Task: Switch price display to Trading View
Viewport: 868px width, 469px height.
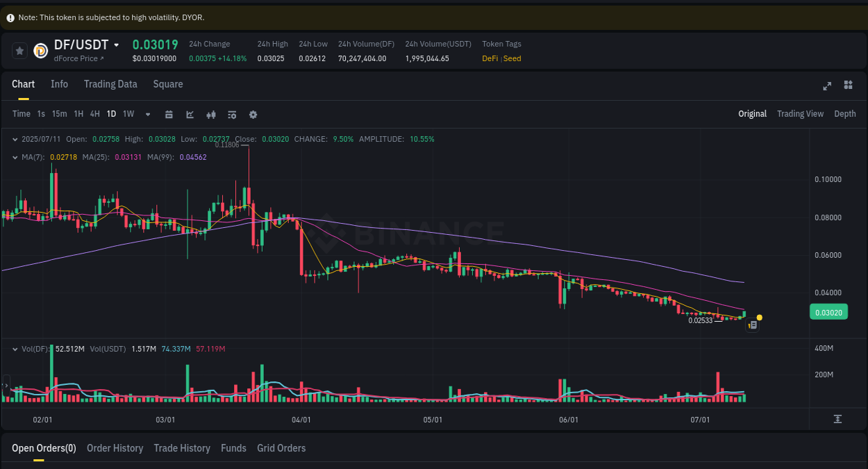Action: click(x=800, y=113)
